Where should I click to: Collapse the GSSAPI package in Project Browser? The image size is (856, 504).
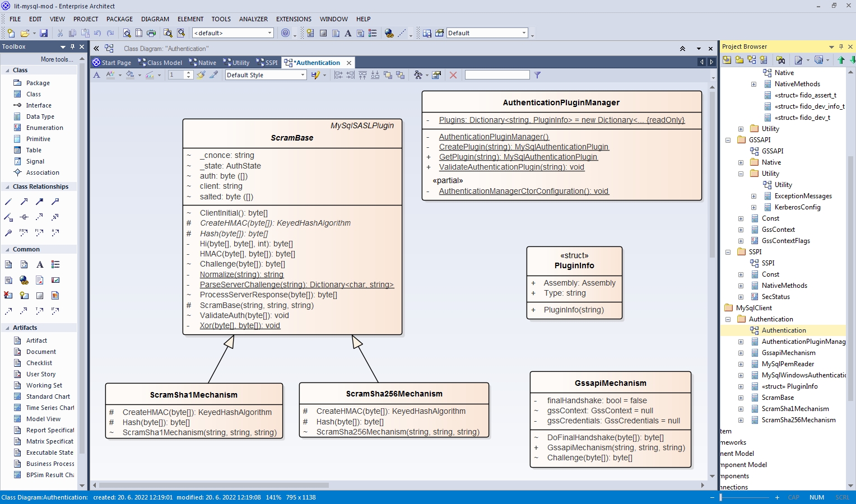728,140
